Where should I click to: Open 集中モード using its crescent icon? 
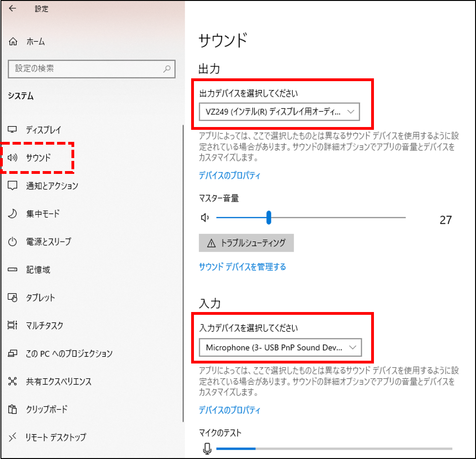(x=16, y=213)
